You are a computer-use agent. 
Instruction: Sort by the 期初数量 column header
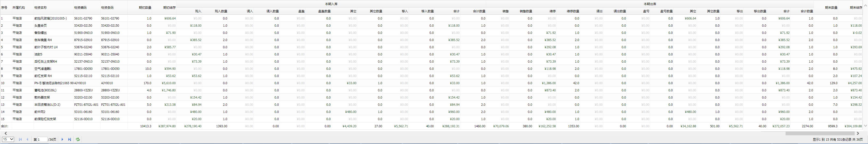coord(145,7)
